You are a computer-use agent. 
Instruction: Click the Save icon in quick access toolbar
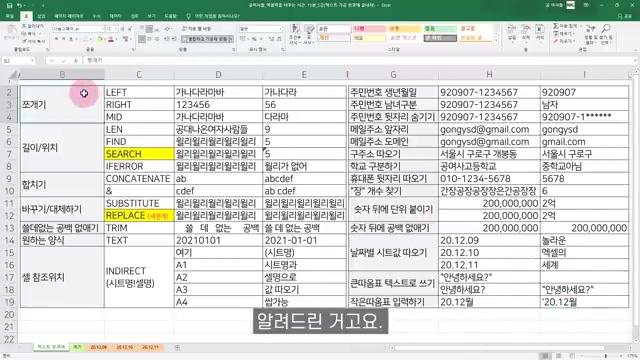(x=9, y=5)
